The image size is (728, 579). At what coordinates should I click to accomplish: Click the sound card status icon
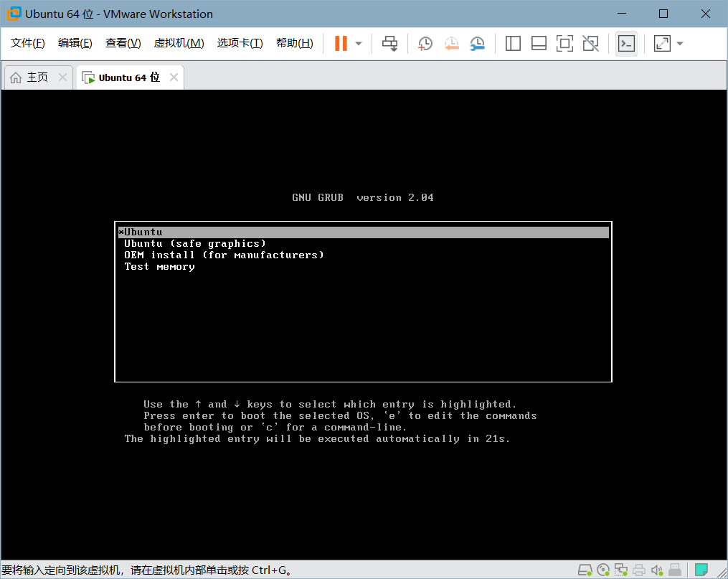click(657, 570)
